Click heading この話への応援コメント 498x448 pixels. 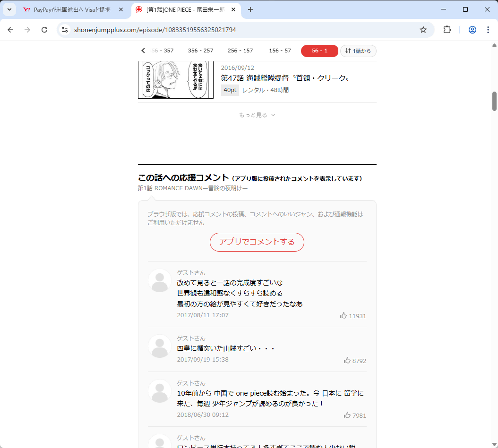coord(183,178)
